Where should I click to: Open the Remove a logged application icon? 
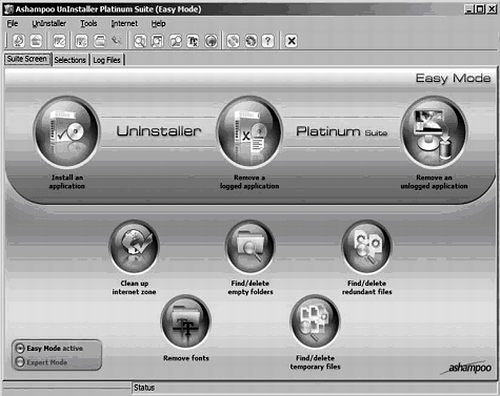[249, 132]
